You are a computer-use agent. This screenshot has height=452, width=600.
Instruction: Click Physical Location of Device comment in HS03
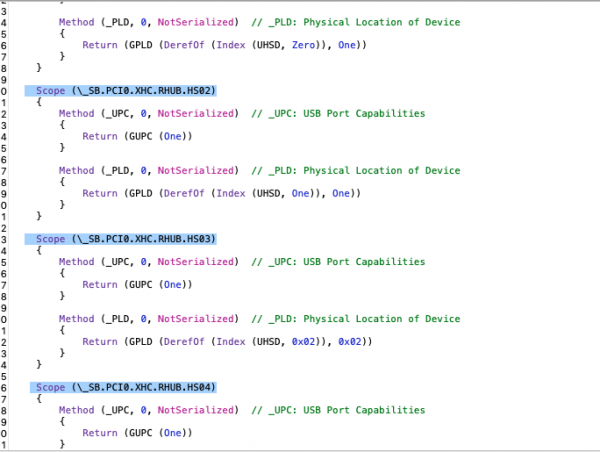coord(356,319)
